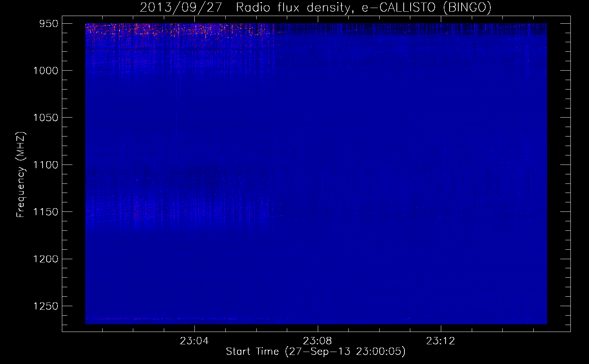Click the 1150 frequency tick label
This screenshot has height=364, width=589.
[x=46, y=212]
